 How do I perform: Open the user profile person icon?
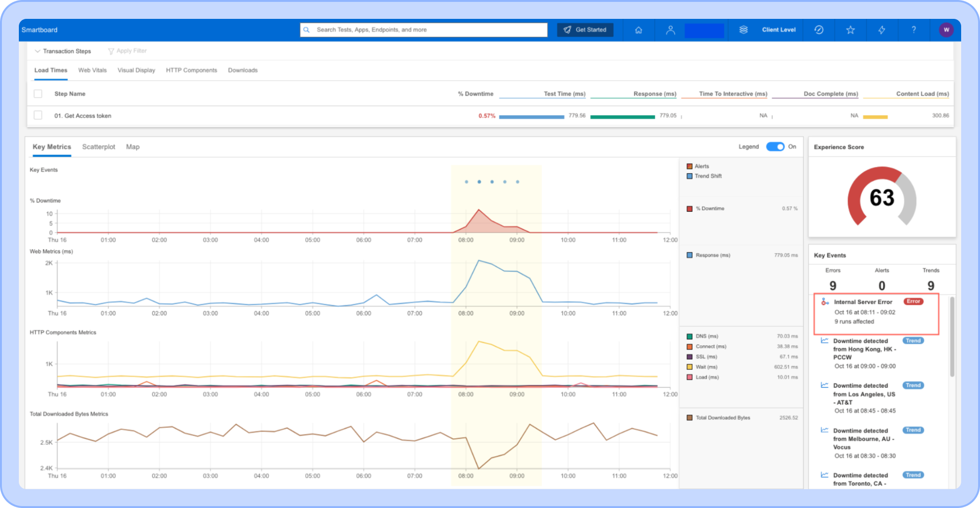point(670,30)
